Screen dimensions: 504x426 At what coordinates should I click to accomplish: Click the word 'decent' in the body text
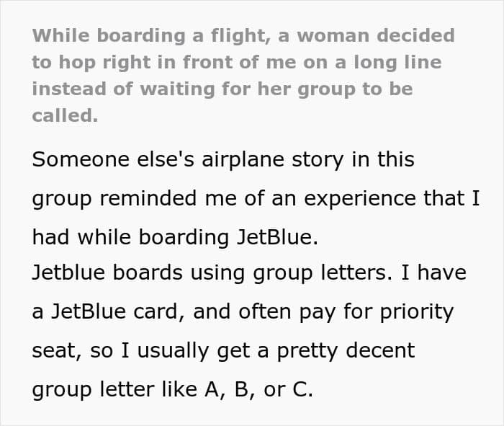click(x=380, y=351)
